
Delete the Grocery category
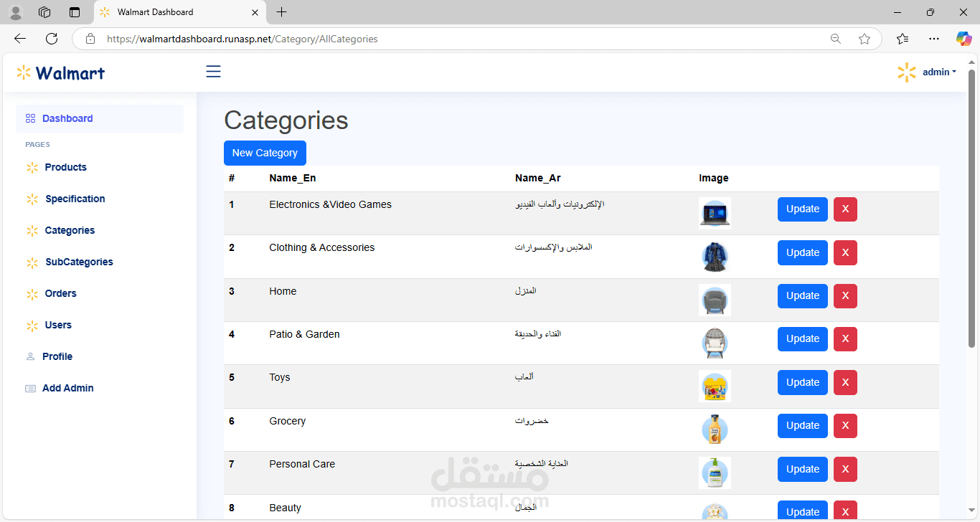845,426
